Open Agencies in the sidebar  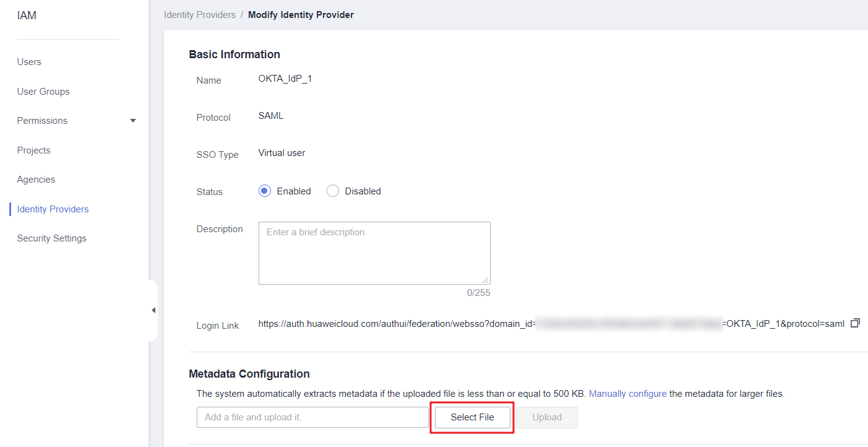click(36, 180)
